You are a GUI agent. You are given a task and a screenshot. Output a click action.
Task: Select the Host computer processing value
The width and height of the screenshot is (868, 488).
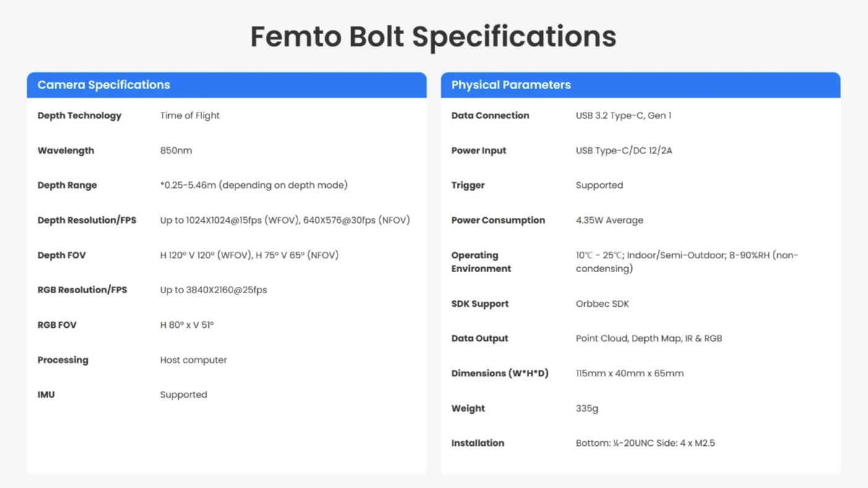pyautogui.click(x=193, y=360)
